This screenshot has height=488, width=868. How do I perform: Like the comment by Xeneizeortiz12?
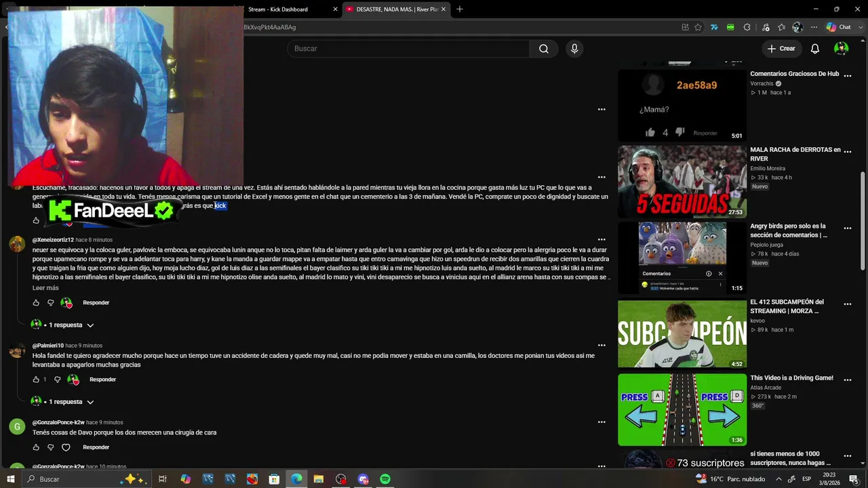36,303
